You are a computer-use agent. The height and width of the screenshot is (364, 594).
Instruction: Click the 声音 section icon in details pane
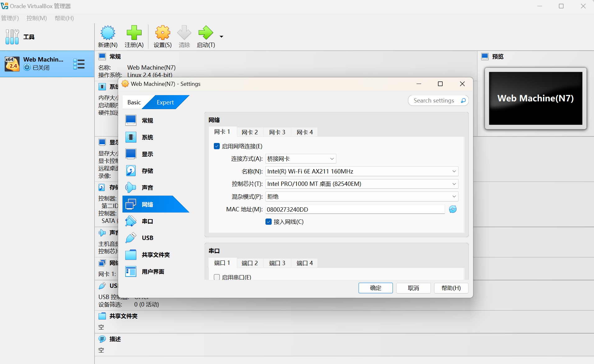(102, 233)
